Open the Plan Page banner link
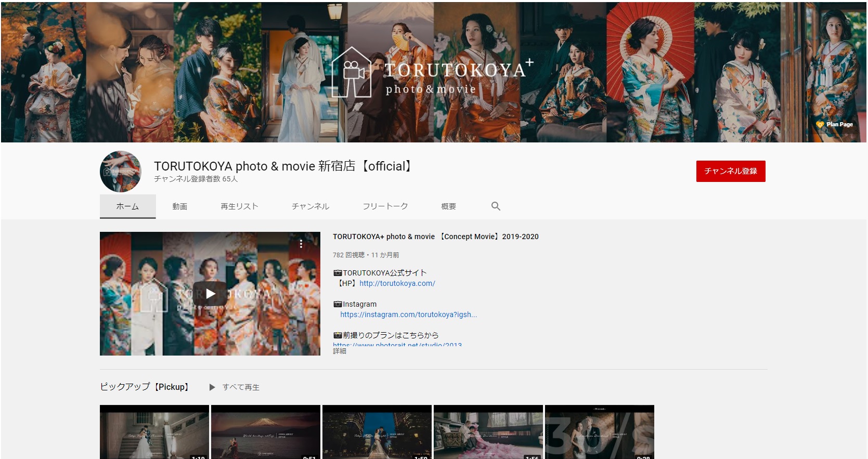The image size is (868, 459). pyautogui.click(x=835, y=124)
